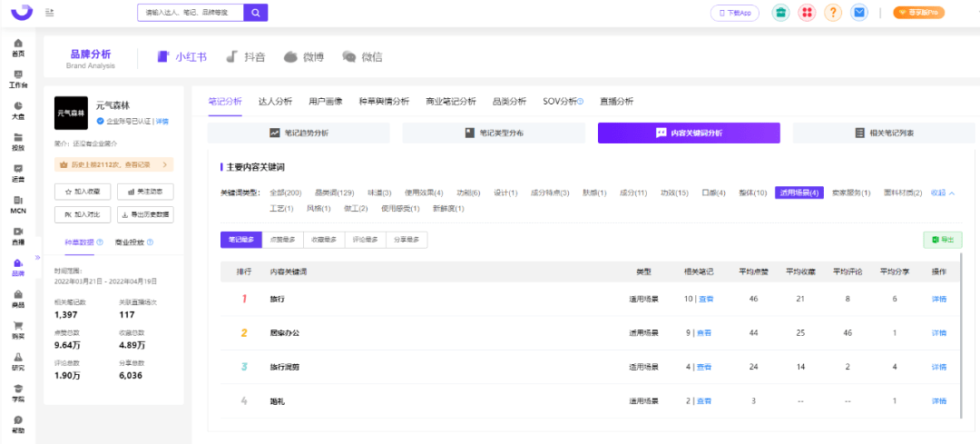This screenshot has height=444, width=980.
Task: Expand the 历史上榜2112次 record banner
Action: click(113, 164)
